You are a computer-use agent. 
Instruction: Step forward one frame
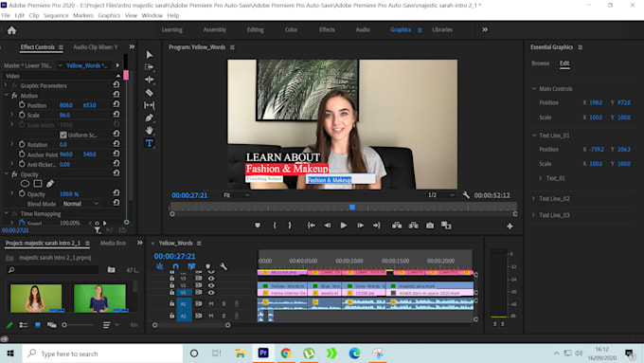[360, 226]
